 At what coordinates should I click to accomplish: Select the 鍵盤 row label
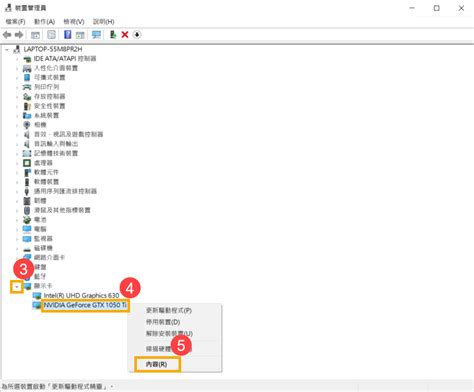[x=40, y=267]
